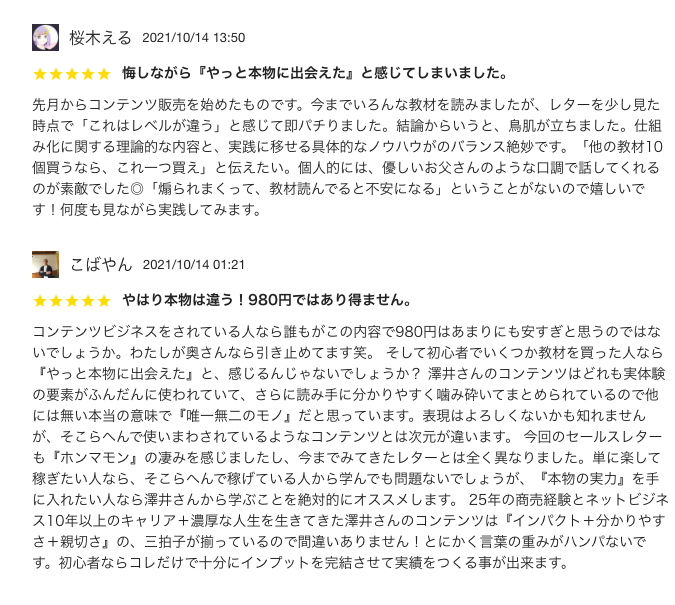Open reviewer name こばやん
The image size is (675, 605).
coord(100,264)
